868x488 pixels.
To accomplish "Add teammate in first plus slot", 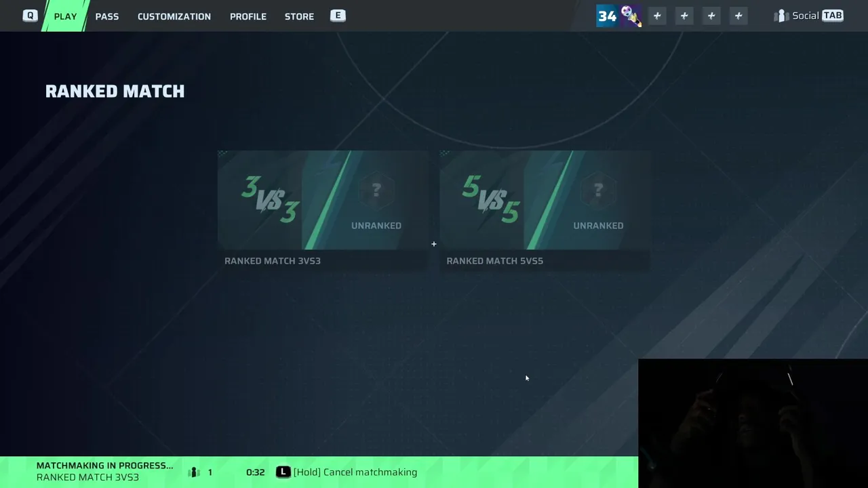I will 657,16.
